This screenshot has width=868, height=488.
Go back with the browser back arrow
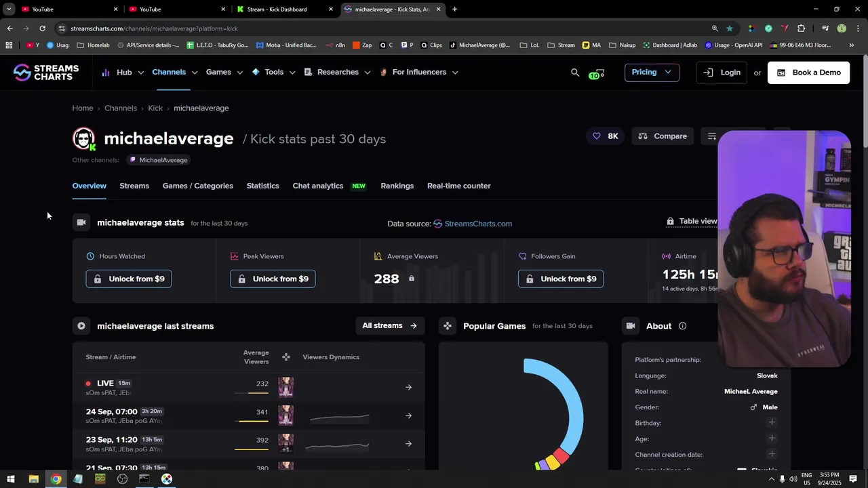9,28
